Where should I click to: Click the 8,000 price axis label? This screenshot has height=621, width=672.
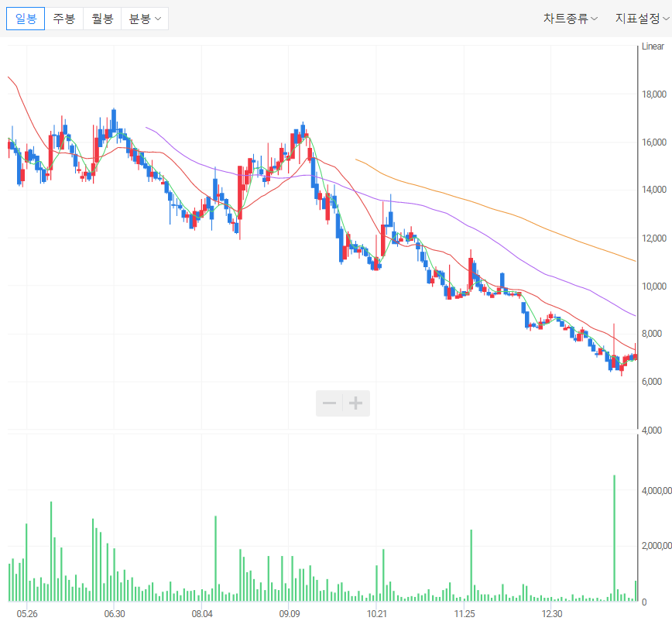651,334
